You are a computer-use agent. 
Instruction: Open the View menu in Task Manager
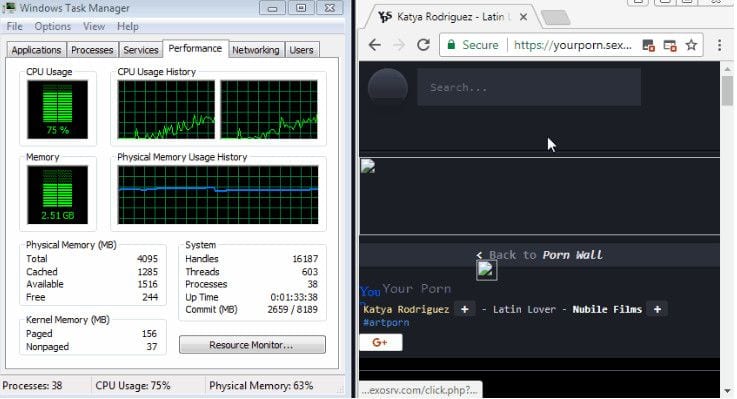click(94, 26)
